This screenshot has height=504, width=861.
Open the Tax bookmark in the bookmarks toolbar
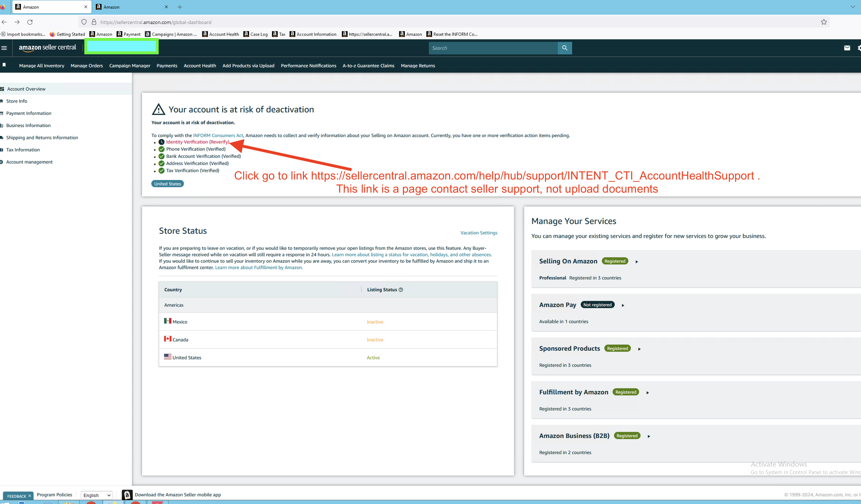click(x=279, y=34)
